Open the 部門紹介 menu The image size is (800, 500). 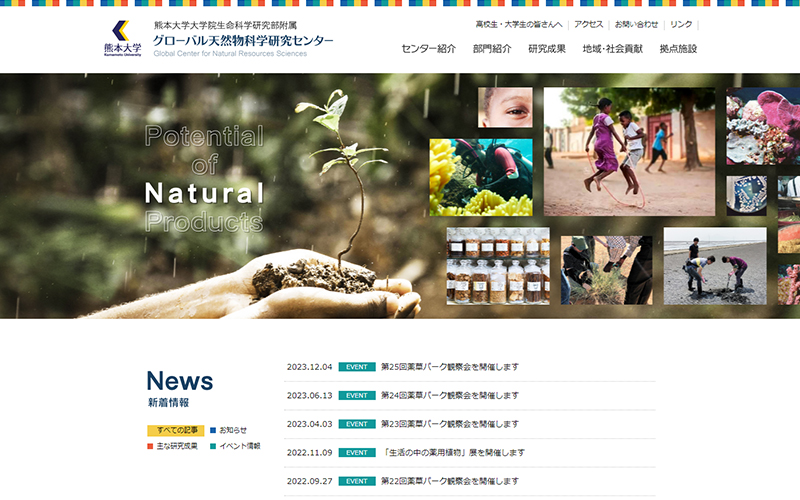tap(492, 49)
